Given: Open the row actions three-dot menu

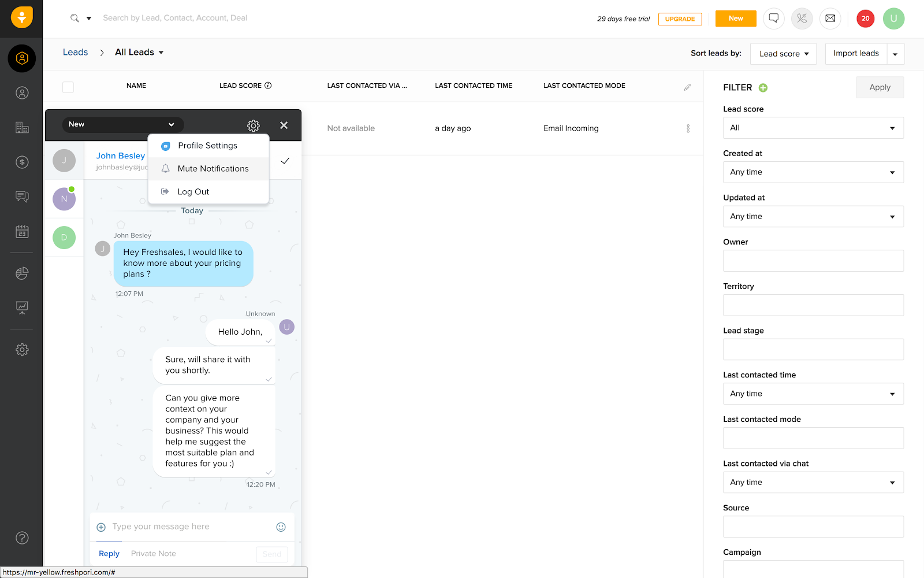Looking at the screenshot, I should [x=688, y=128].
